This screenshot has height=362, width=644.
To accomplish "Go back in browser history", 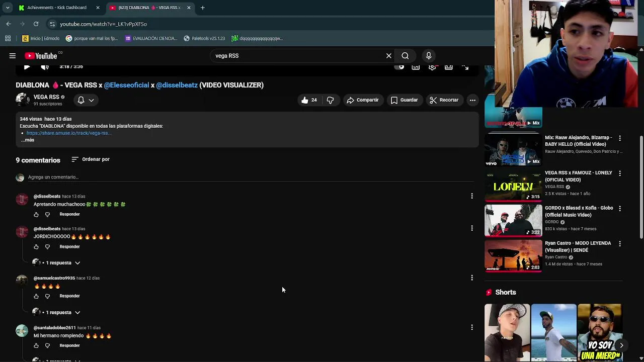I will 9,24.
